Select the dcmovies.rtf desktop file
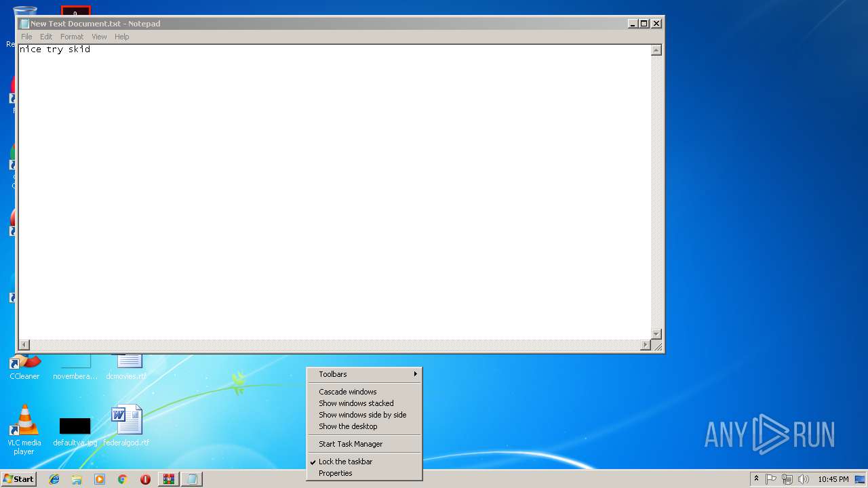This screenshot has width=868, height=488. coord(126,367)
